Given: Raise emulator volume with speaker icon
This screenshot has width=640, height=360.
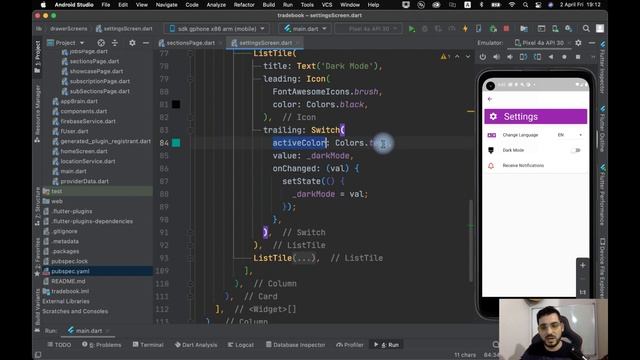Looking at the screenshot, I should pyautogui.click(x=496, y=57).
